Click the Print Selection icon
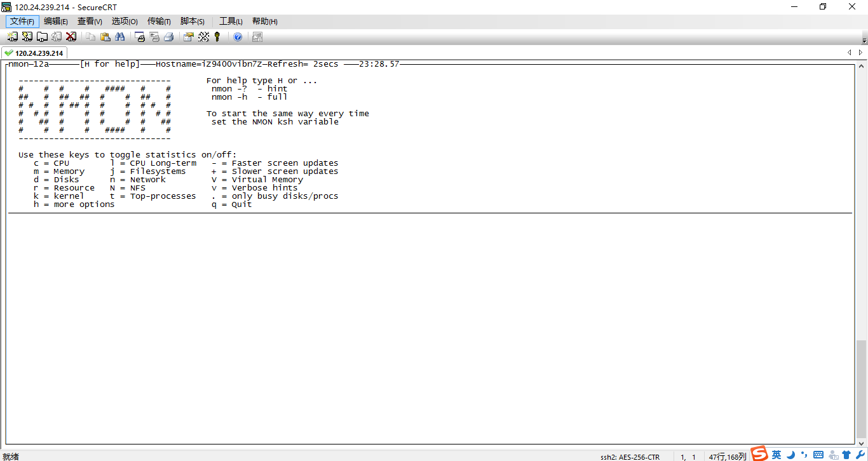Viewport: 868px width, 461px height. click(154, 37)
